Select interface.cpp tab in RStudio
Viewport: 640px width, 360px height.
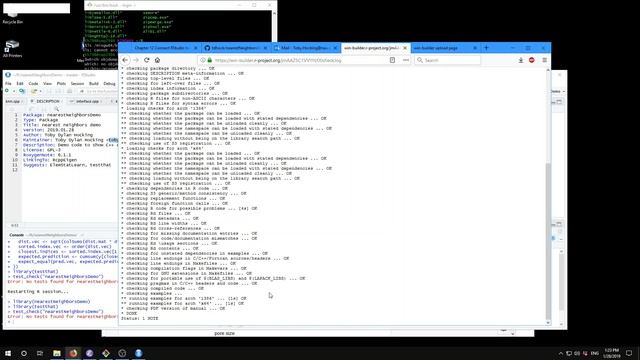pos(87,101)
